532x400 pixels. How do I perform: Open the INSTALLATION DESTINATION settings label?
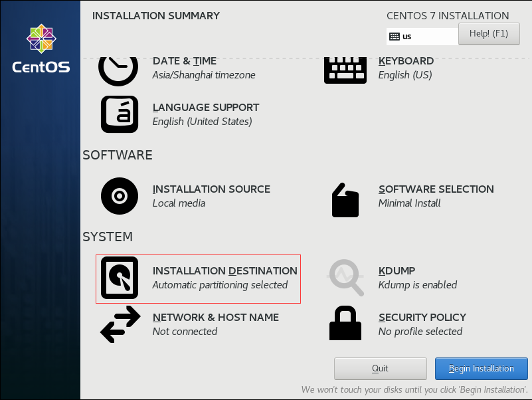(x=225, y=270)
